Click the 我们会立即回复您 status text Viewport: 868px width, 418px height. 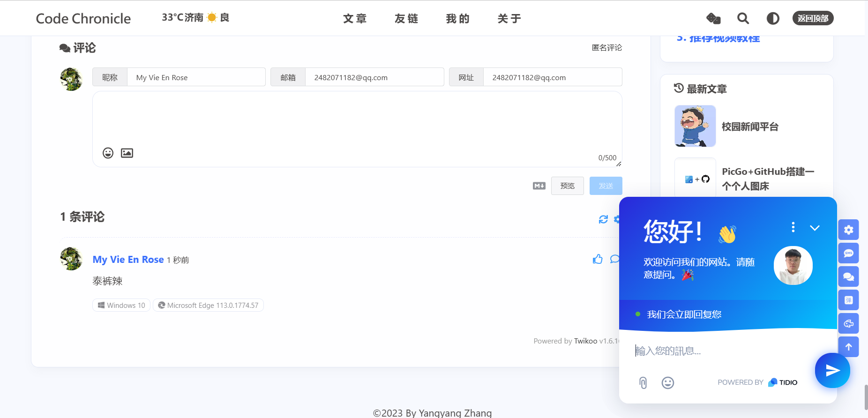point(684,314)
